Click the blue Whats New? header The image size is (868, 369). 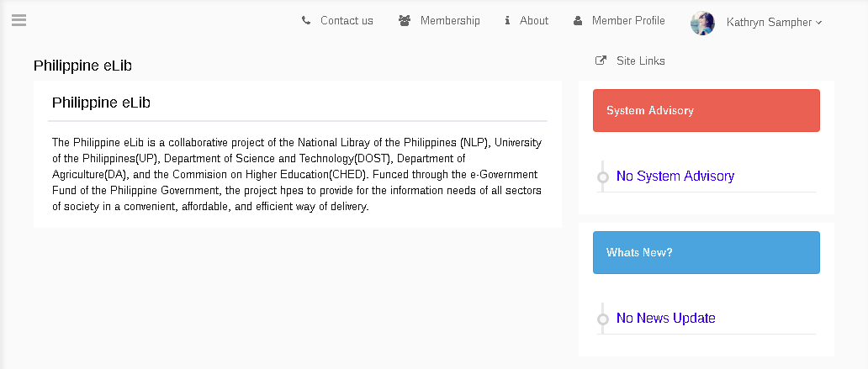coord(707,252)
